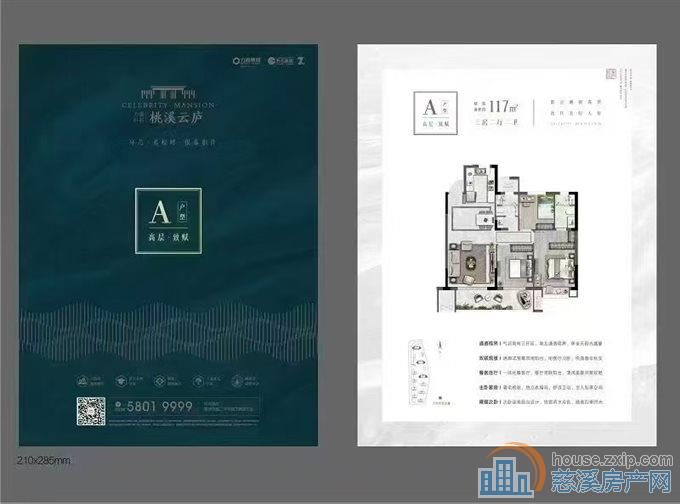Click the boxed A 户型 label on the white page

pos(435,113)
